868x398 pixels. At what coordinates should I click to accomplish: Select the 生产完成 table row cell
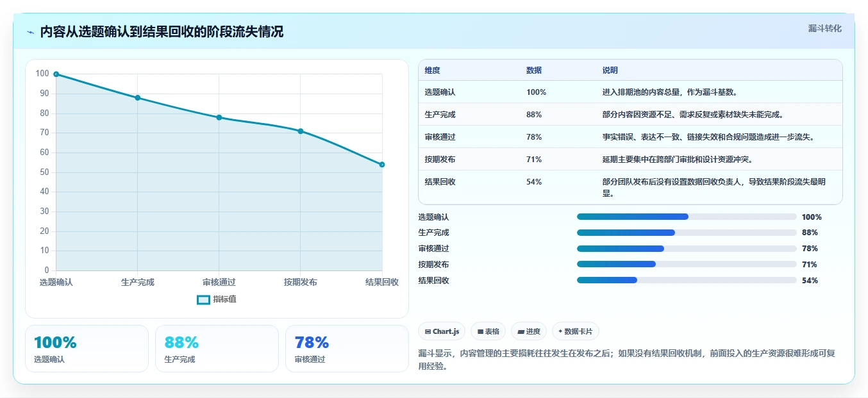440,115
